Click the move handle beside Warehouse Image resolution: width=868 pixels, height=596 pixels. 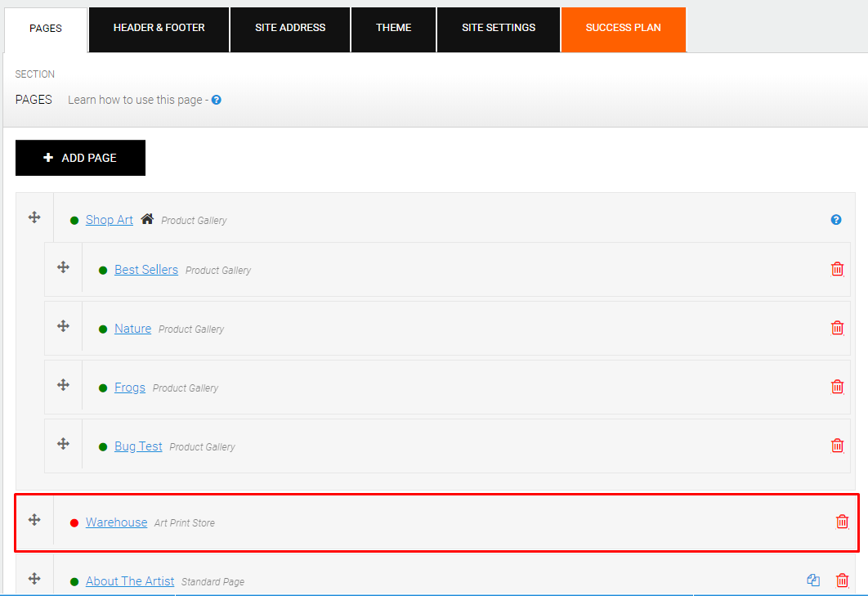[34, 520]
